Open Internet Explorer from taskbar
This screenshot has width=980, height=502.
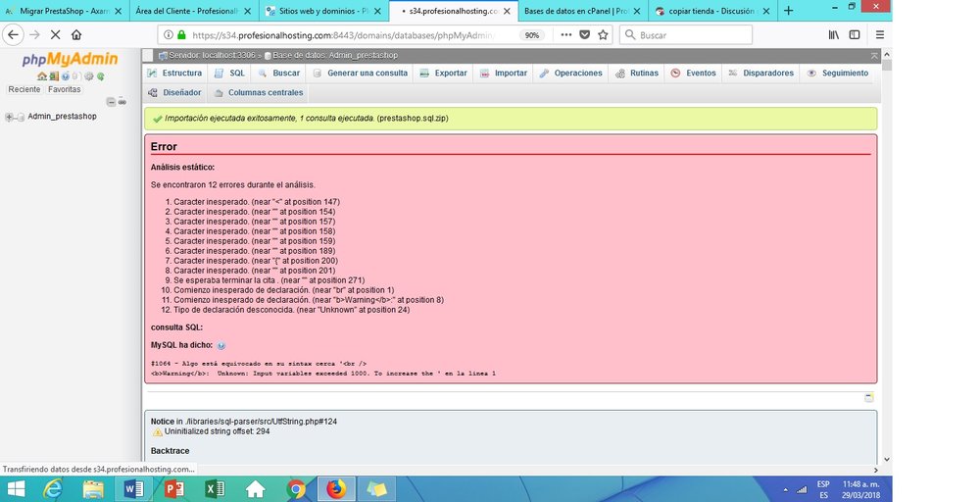[53, 489]
